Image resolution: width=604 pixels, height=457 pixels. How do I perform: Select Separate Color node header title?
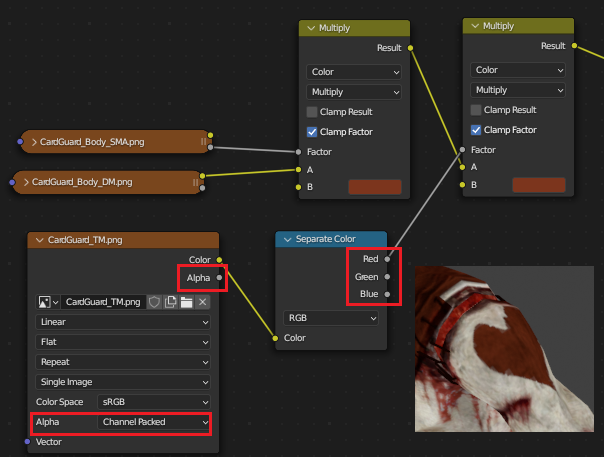click(325, 239)
